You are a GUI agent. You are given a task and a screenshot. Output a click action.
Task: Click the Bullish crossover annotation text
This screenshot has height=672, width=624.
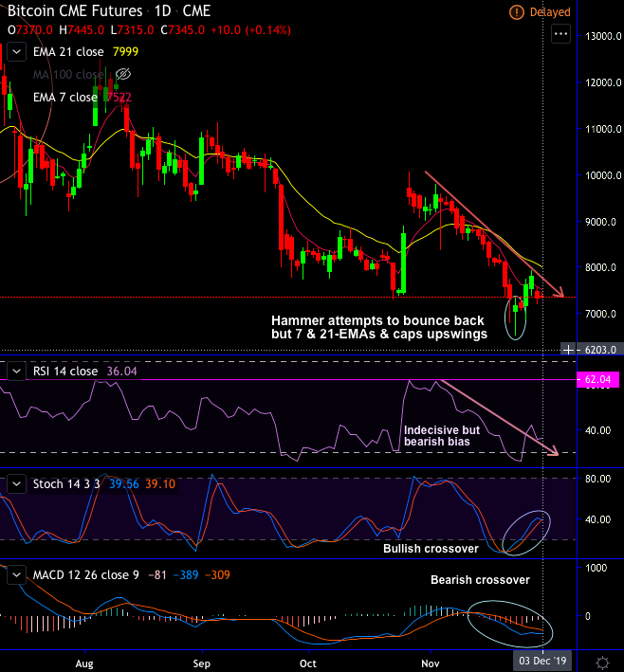coord(431,549)
